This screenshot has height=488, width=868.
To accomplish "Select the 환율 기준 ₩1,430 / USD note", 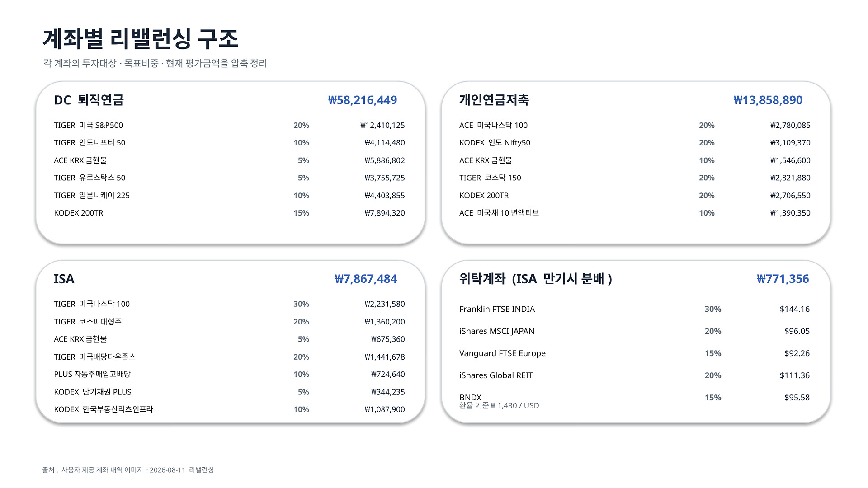I will [x=499, y=406].
